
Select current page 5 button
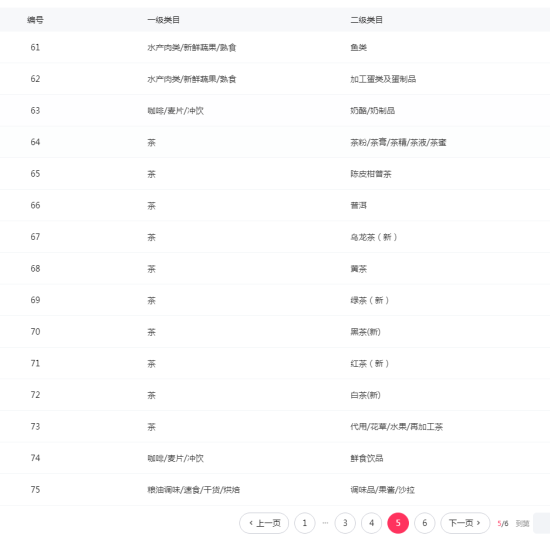coord(398,523)
